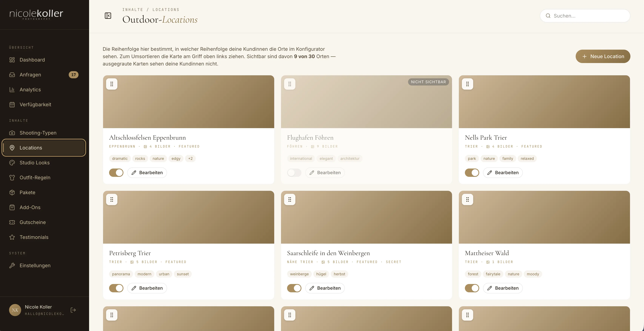Click the Testimonials star icon

[12, 237]
